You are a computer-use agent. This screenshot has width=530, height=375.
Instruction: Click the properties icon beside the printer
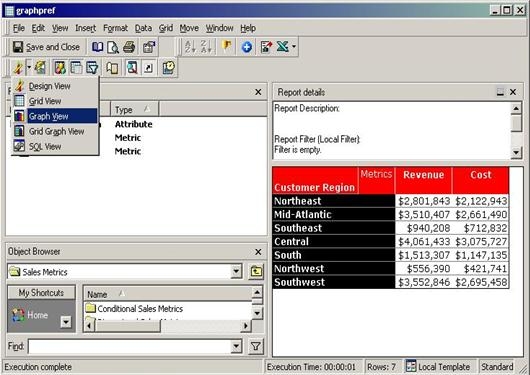[x=149, y=47]
